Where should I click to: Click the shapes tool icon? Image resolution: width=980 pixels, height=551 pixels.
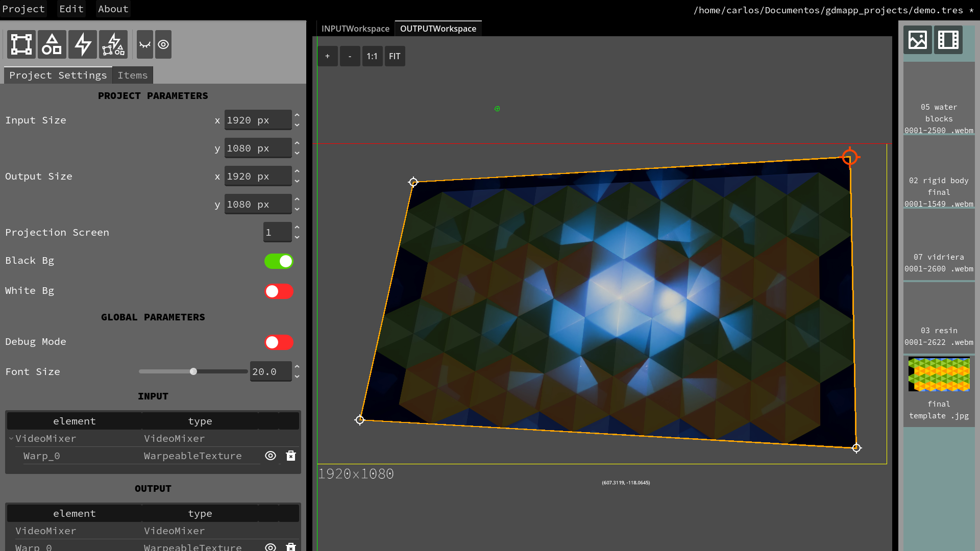pos(52,44)
